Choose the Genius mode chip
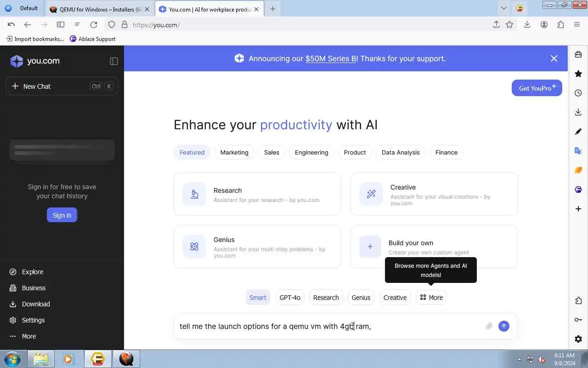Viewport: 588px width, 368px height. click(x=361, y=298)
